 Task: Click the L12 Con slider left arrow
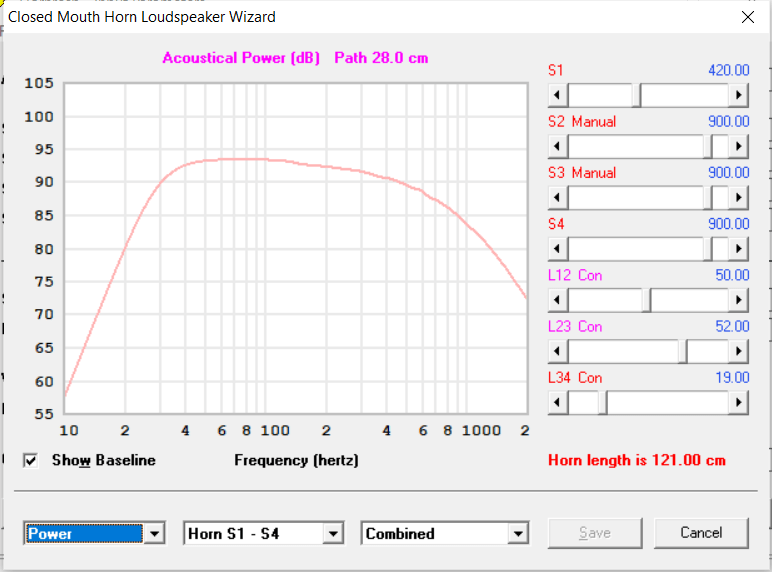click(x=558, y=300)
